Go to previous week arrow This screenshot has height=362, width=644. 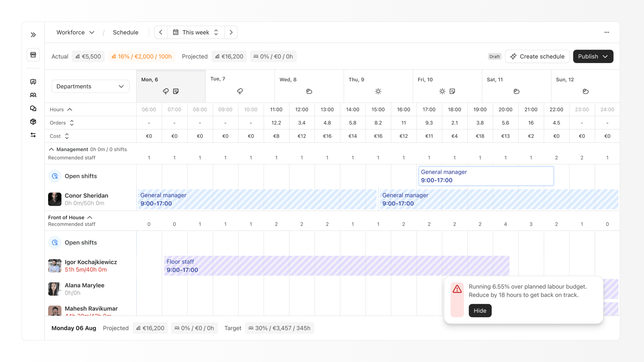(161, 32)
